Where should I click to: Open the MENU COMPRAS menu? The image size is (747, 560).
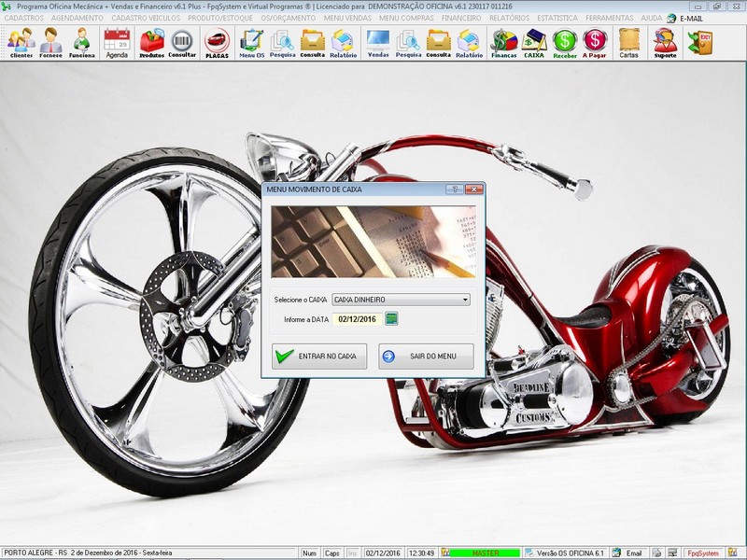click(406, 18)
